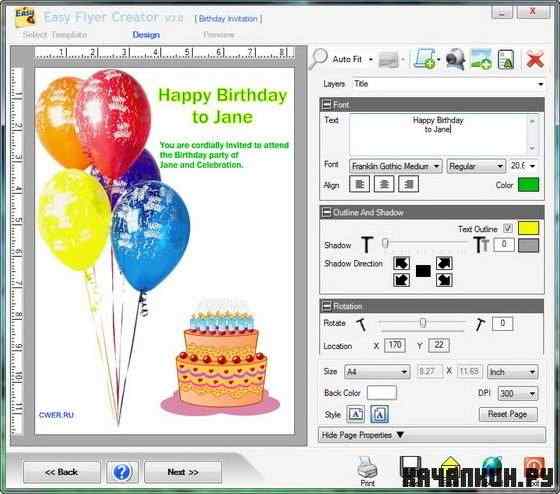Image resolution: width=560 pixels, height=494 pixels.
Task: Click the blue help question mark icon
Action: [x=122, y=472]
